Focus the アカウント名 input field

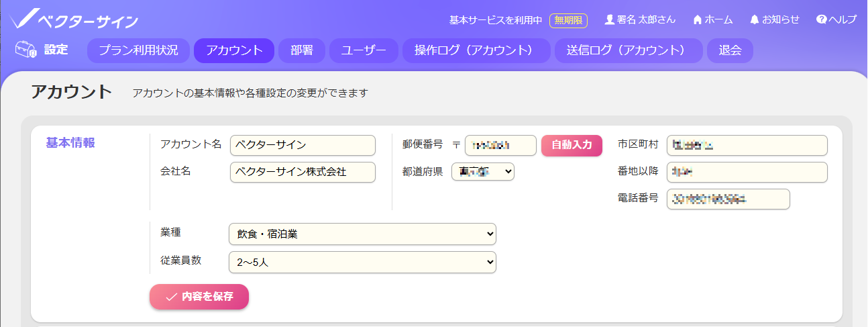(303, 145)
